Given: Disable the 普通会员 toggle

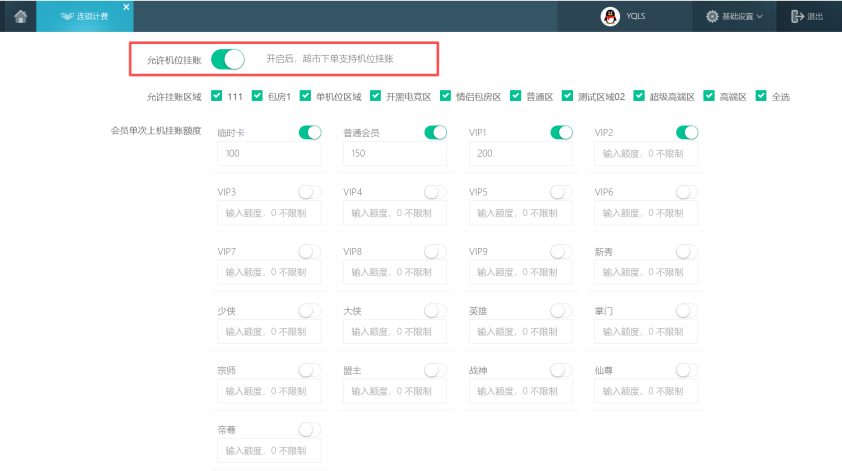Looking at the screenshot, I should [x=435, y=133].
